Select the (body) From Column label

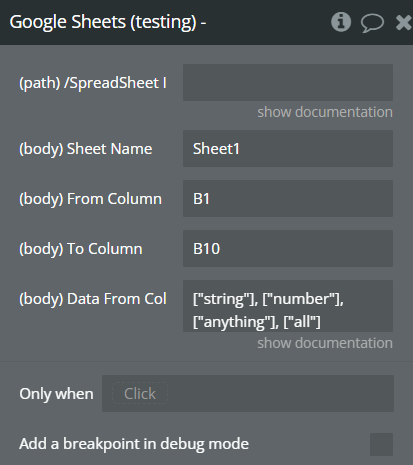point(90,199)
